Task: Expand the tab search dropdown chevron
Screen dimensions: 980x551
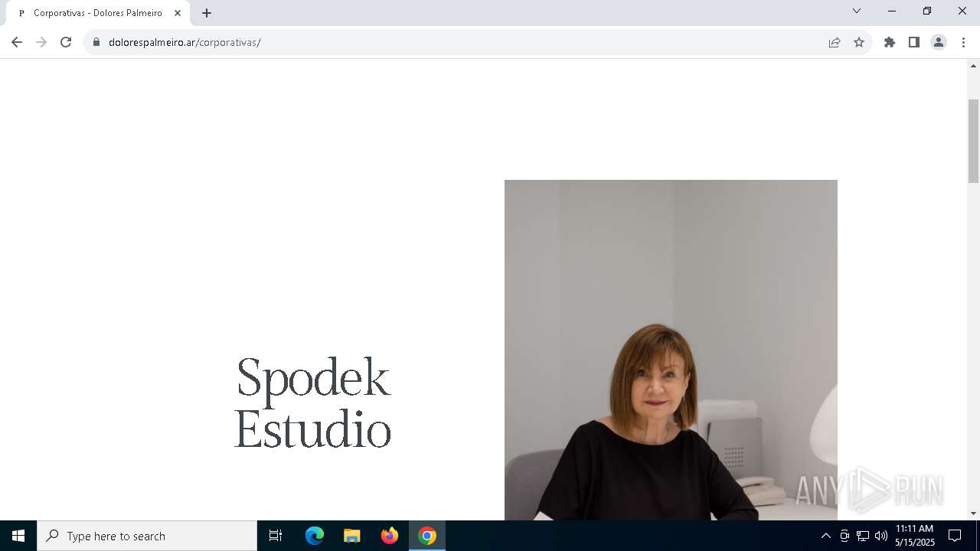Action: coord(857,11)
